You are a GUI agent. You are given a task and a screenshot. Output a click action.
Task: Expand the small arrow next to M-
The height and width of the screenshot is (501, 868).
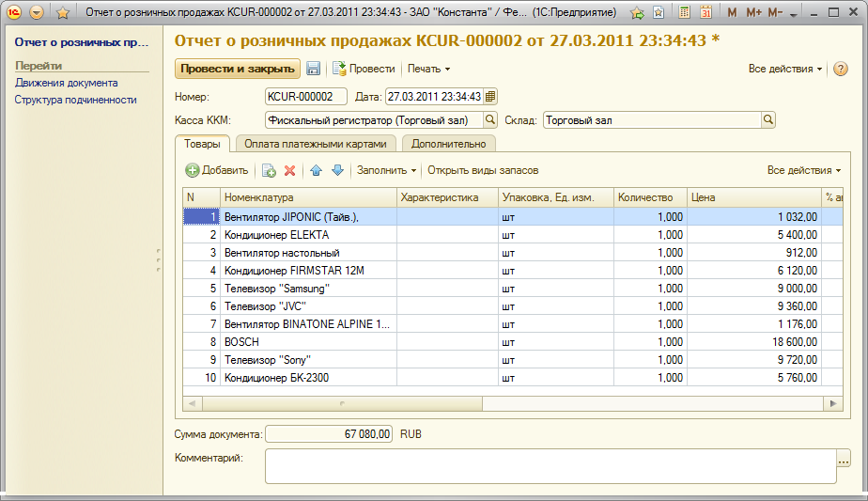[793, 14]
